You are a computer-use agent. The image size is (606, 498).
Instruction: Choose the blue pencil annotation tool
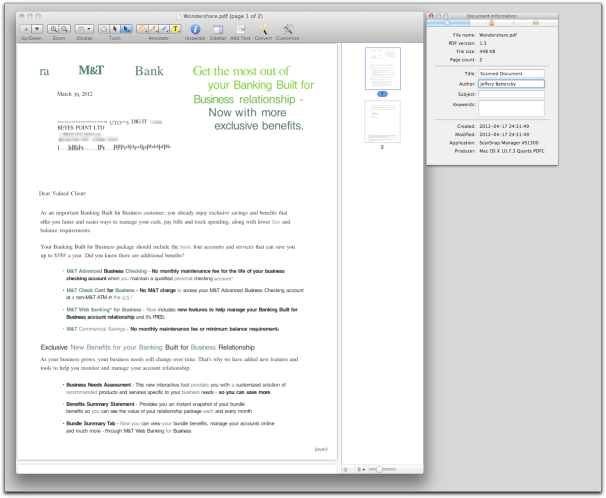point(164,29)
